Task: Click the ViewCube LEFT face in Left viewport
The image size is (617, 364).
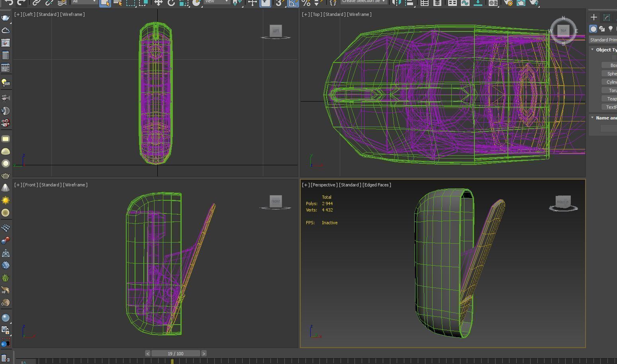Action: point(276,31)
